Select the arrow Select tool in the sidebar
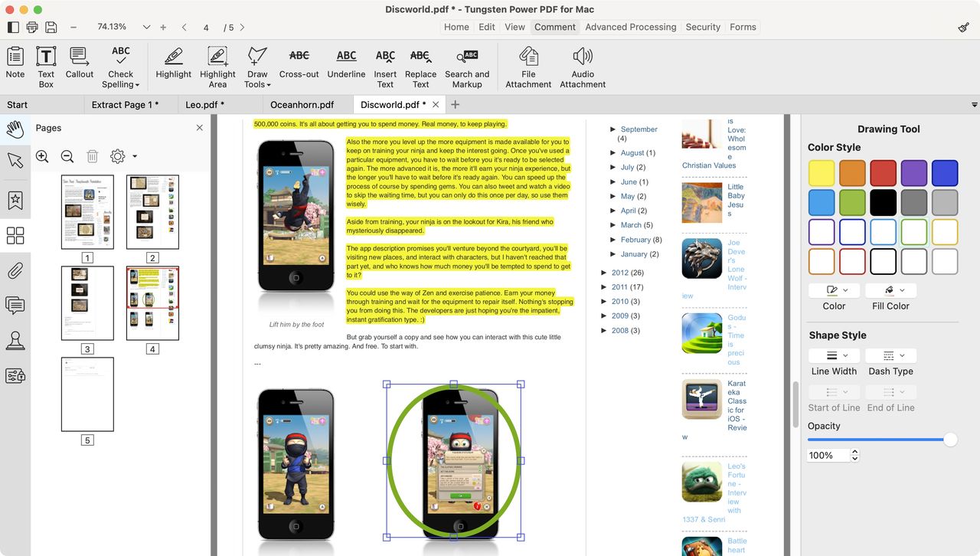This screenshot has height=556, width=980. [x=15, y=160]
